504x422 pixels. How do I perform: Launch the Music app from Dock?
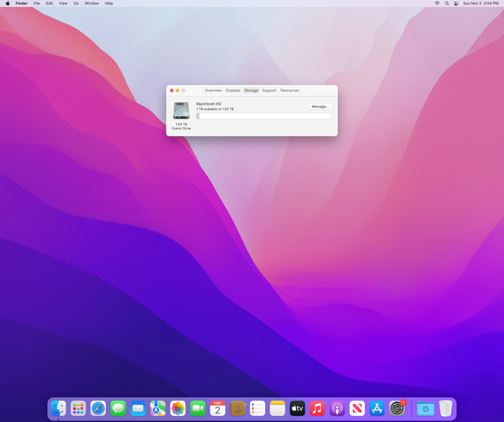317,408
